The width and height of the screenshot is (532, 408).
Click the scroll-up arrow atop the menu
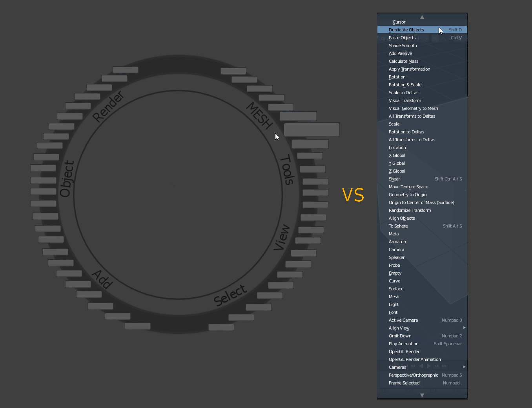[422, 17]
